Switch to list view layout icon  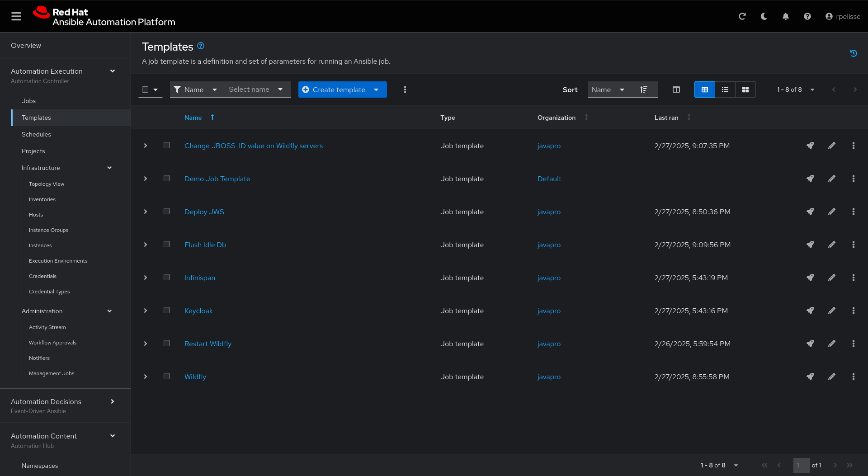[725, 90]
